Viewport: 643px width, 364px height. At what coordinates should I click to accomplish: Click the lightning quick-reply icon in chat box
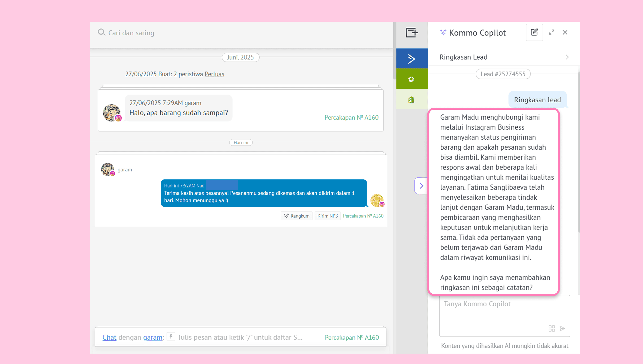tap(171, 337)
